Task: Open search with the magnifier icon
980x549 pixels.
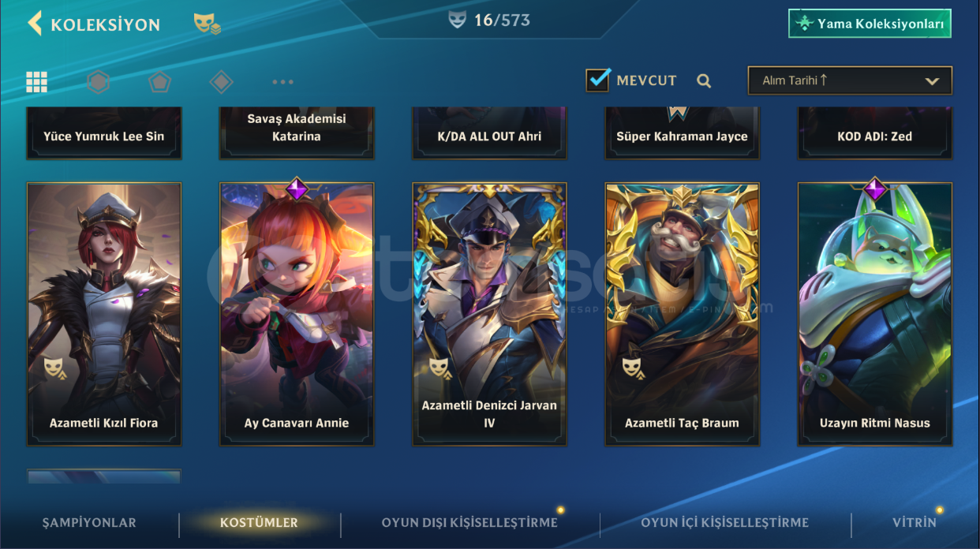Action: coord(704,80)
